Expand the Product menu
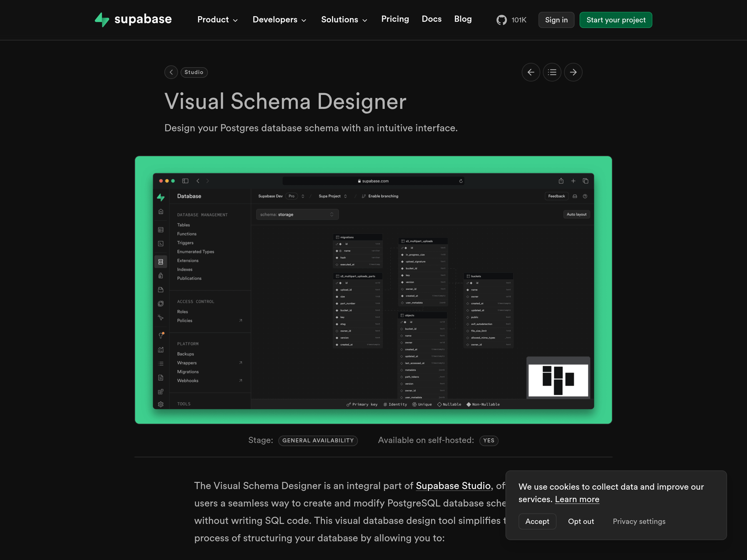 coord(218,20)
